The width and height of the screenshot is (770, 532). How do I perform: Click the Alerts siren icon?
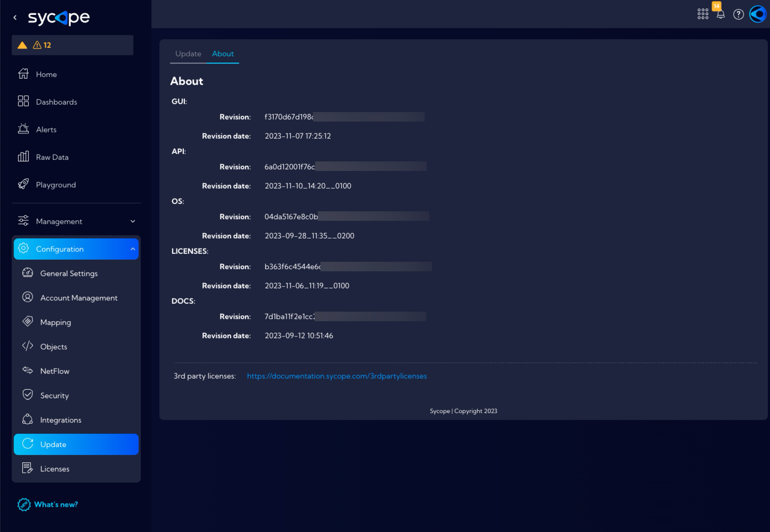click(23, 129)
